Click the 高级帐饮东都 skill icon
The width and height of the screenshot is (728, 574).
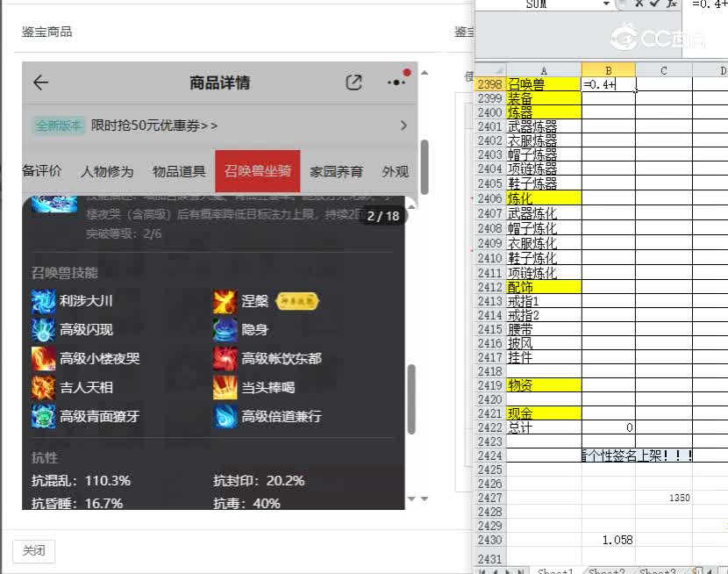(225, 358)
